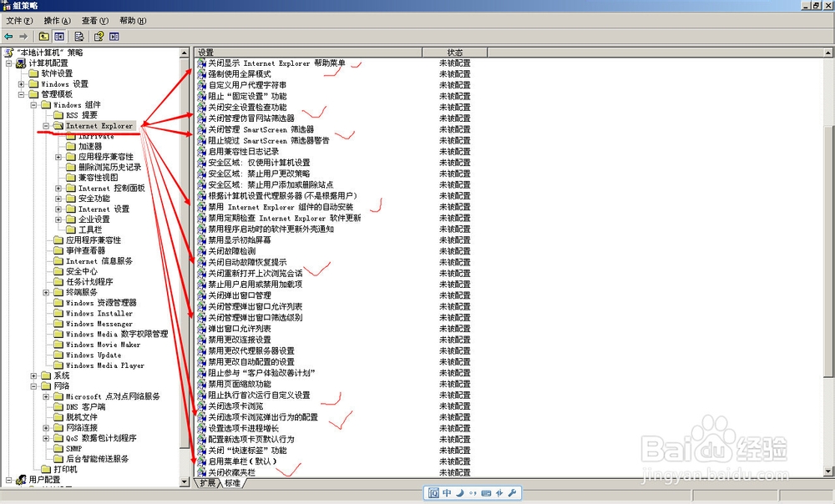
Task: Click the input method logo on IME bar
Action: [433, 493]
